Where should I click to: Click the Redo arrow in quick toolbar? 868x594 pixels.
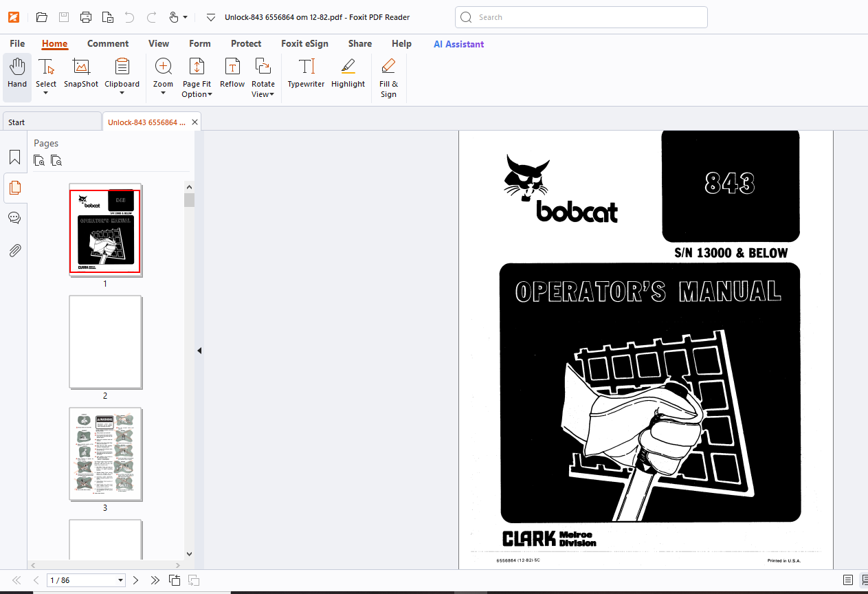pos(151,17)
